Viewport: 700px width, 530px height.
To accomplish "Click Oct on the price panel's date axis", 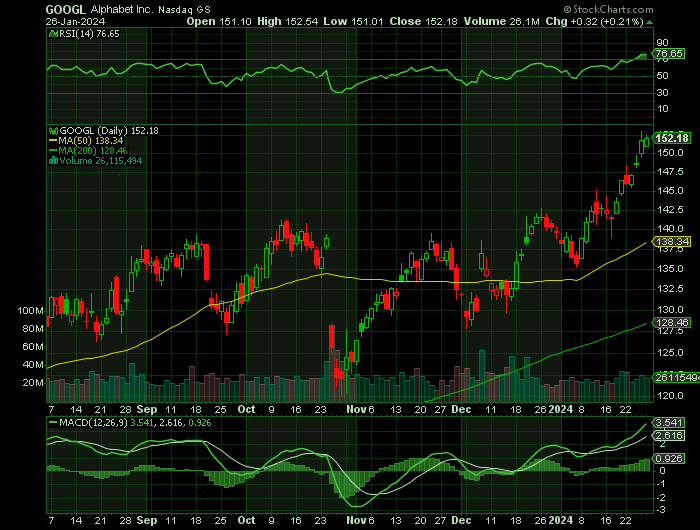I will (246, 409).
